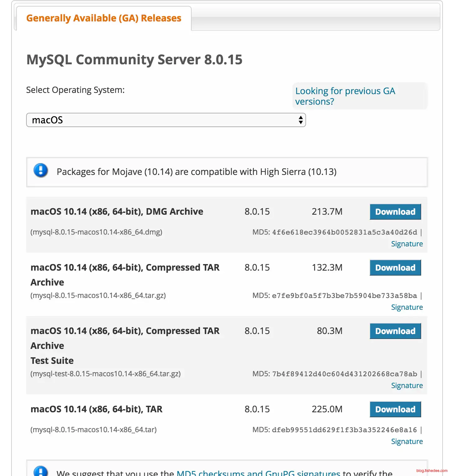451x476 pixels.
Task: Download the DMG Archive 213.7M package
Action: pos(395,212)
